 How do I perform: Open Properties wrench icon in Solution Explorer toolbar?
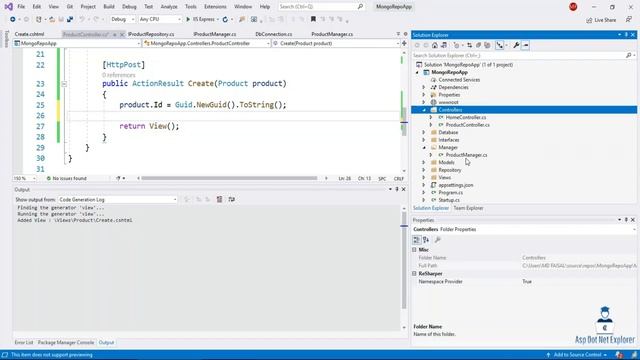click(x=516, y=45)
